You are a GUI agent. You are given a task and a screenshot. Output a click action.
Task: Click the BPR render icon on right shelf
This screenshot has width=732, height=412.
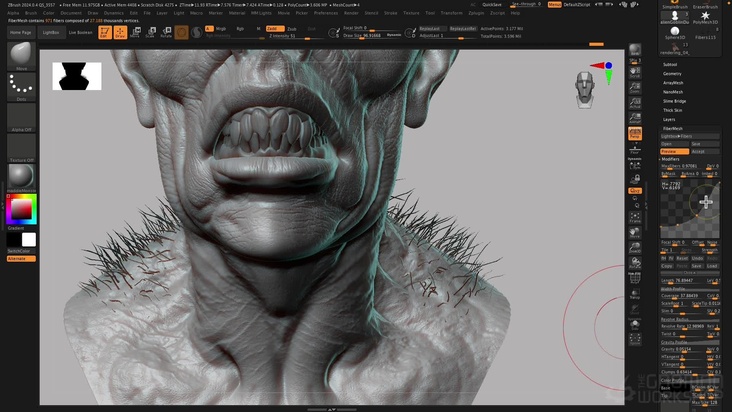[635, 50]
